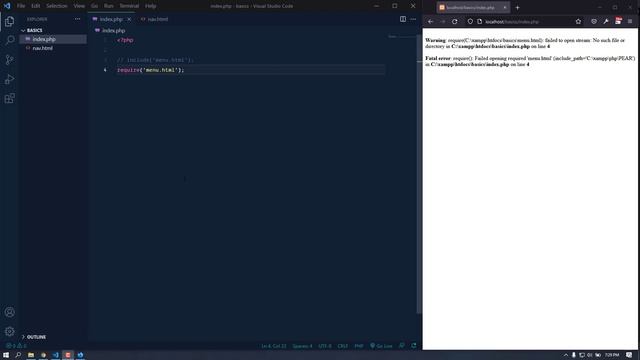The image size is (640, 360).
Task: Click the red extension icon in Firefox toolbar
Action: [618, 21]
